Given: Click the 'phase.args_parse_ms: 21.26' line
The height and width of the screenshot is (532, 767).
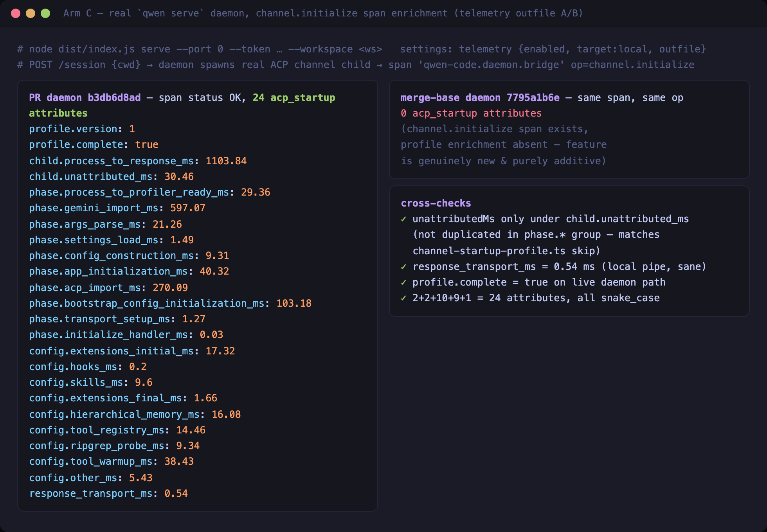Looking at the screenshot, I should [106, 224].
